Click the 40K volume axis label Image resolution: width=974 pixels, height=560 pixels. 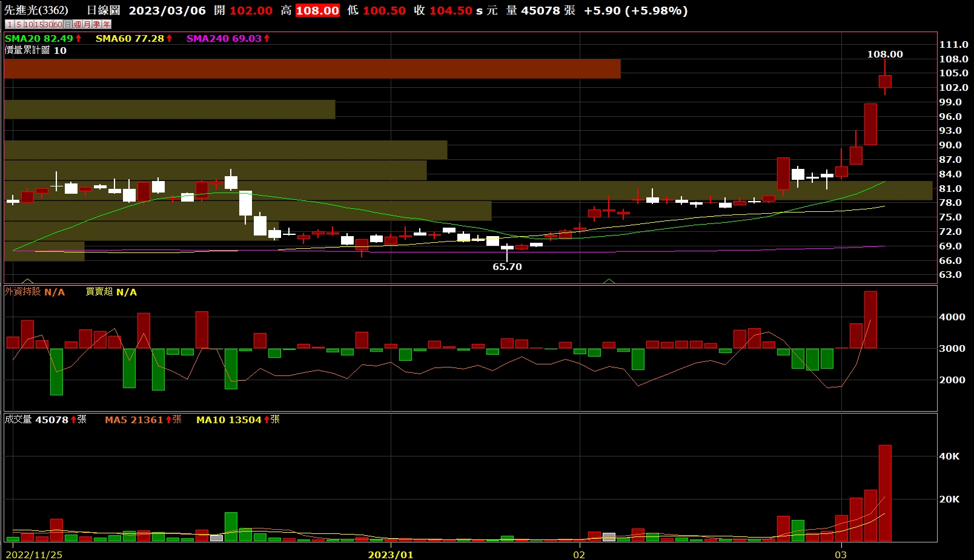point(949,456)
